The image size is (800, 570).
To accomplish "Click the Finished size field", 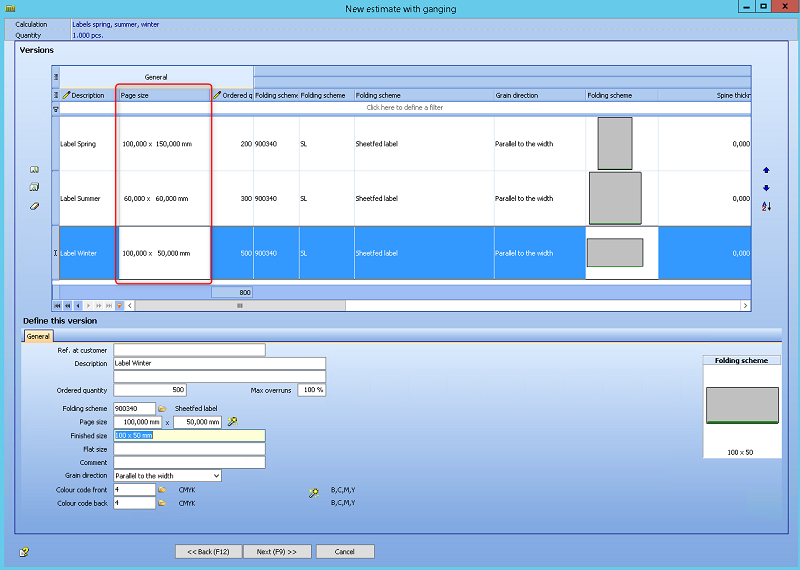I will pos(189,435).
